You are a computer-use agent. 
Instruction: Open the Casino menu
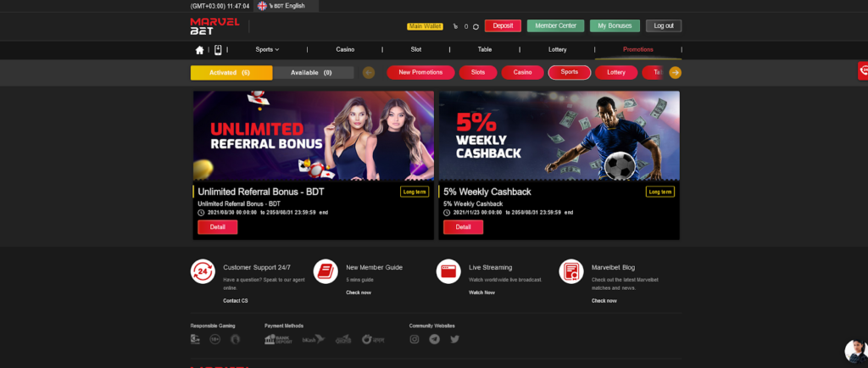pyautogui.click(x=345, y=50)
